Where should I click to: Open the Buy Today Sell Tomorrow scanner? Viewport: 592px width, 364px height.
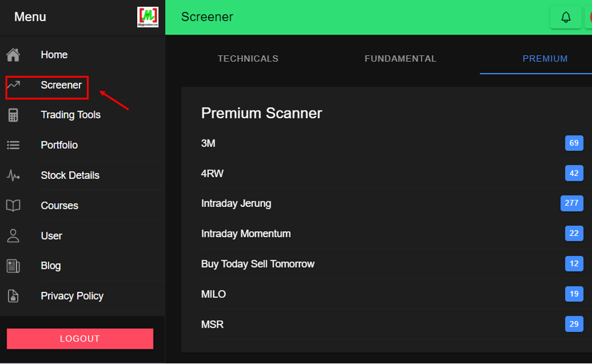(x=257, y=264)
